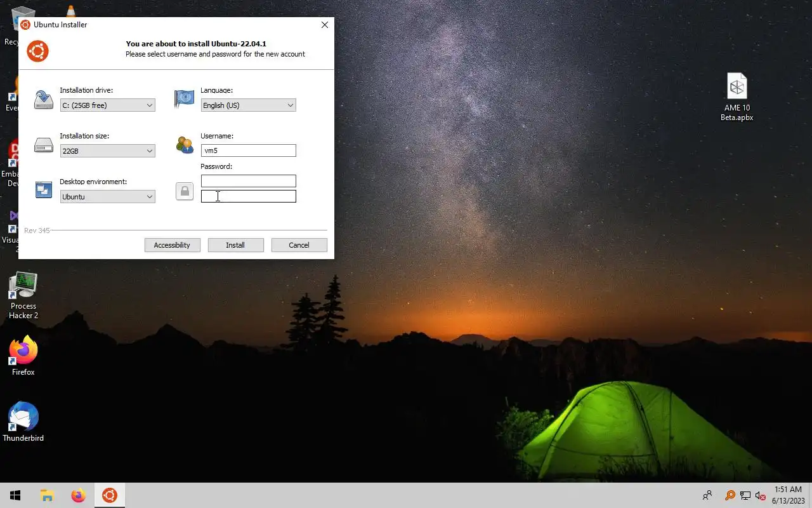Open the Windows Start menu
The height and width of the screenshot is (508, 812).
point(15,495)
